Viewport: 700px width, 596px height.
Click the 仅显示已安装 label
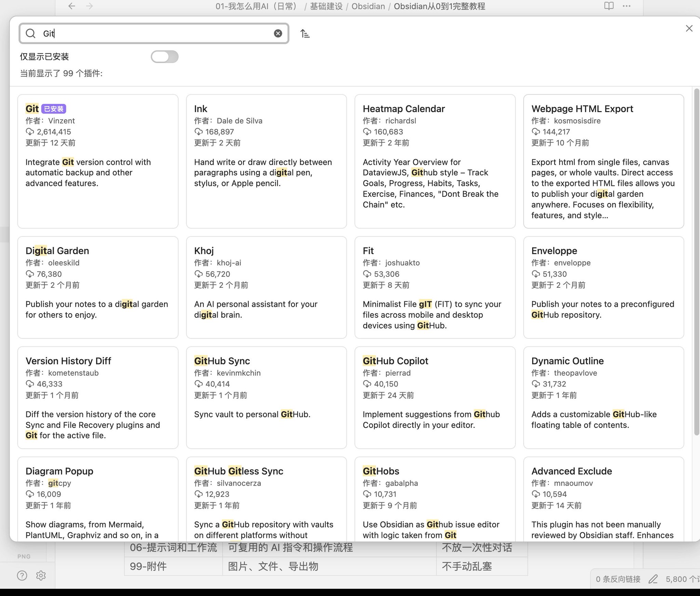tap(44, 57)
